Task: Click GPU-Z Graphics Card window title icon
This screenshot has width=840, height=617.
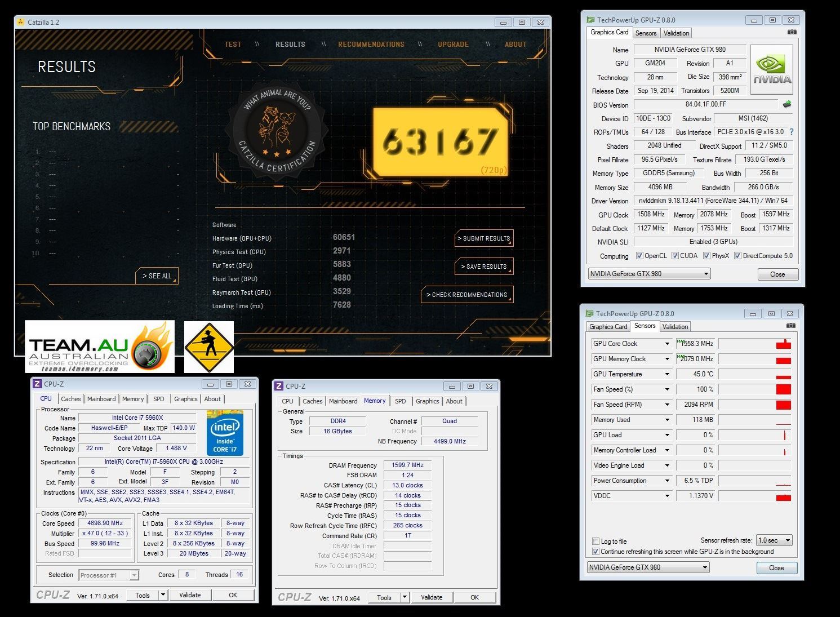Action: [590, 20]
